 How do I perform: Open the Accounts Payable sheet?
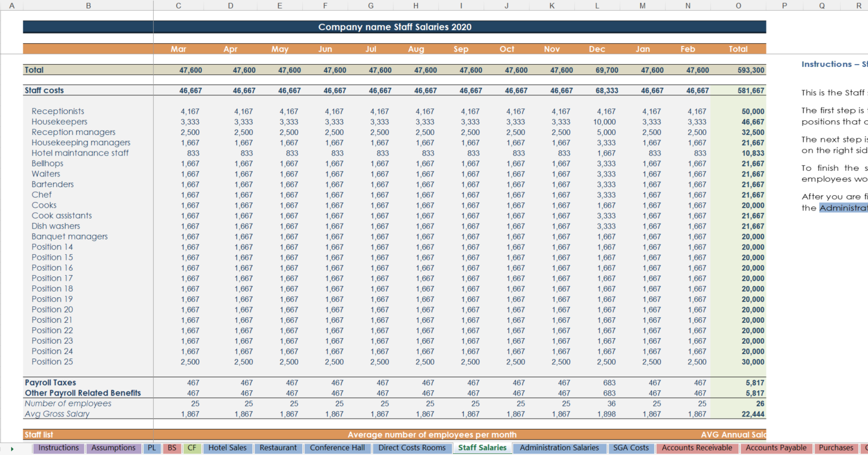coord(776,448)
